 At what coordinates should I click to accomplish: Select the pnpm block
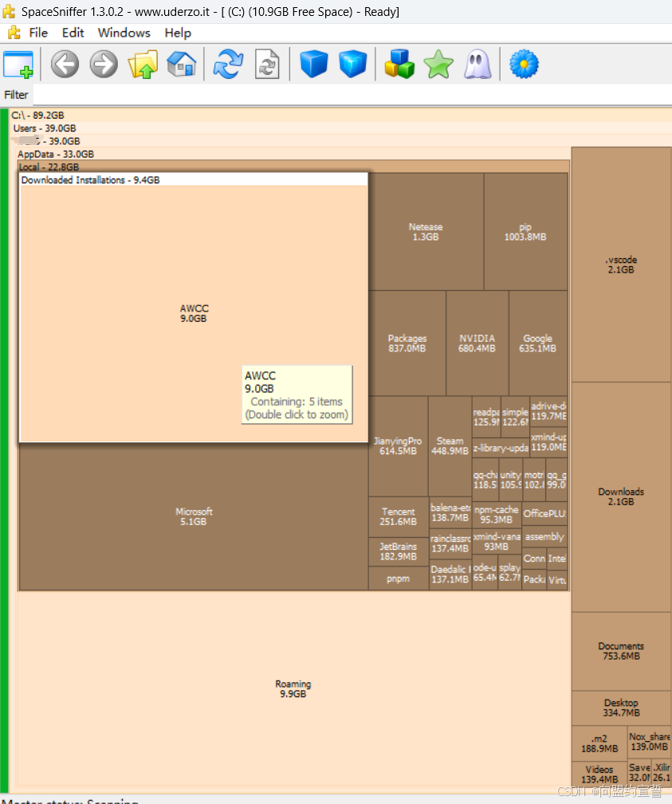(x=398, y=578)
